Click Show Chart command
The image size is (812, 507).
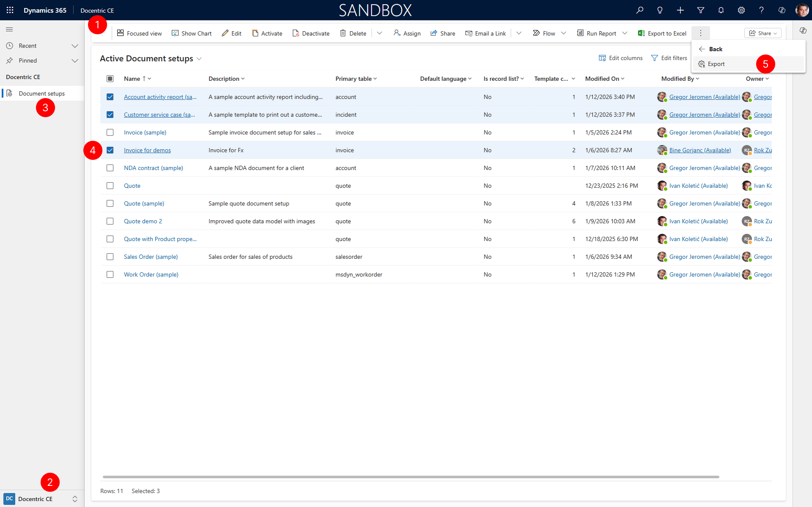click(192, 33)
